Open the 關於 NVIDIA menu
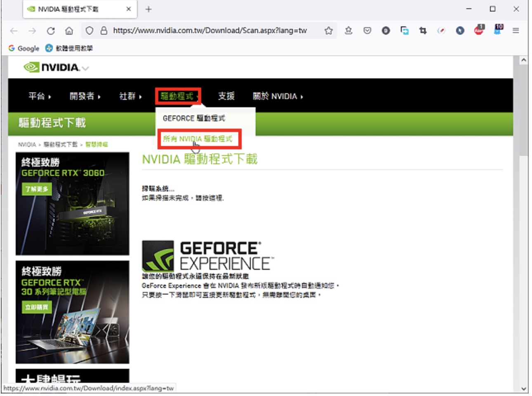532x396 pixels. (278, 96)
